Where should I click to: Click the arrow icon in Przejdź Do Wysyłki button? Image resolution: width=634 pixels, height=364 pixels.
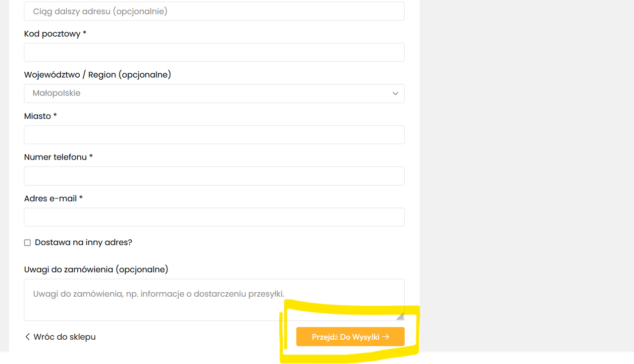[x=386, y=337]
